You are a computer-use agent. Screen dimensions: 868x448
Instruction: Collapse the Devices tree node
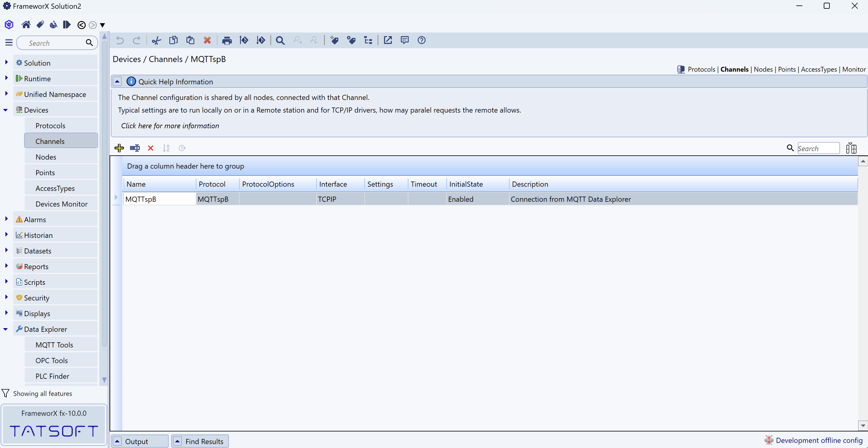pos(5,110)
